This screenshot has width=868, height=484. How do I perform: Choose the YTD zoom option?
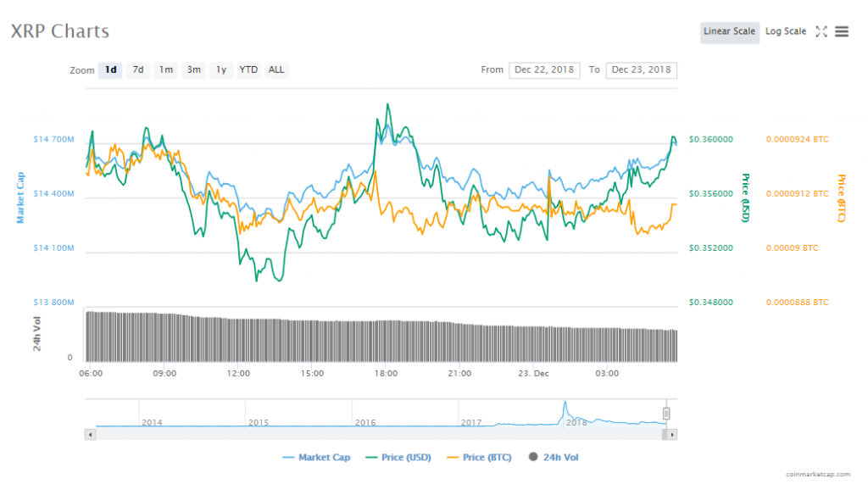point(248,70)
